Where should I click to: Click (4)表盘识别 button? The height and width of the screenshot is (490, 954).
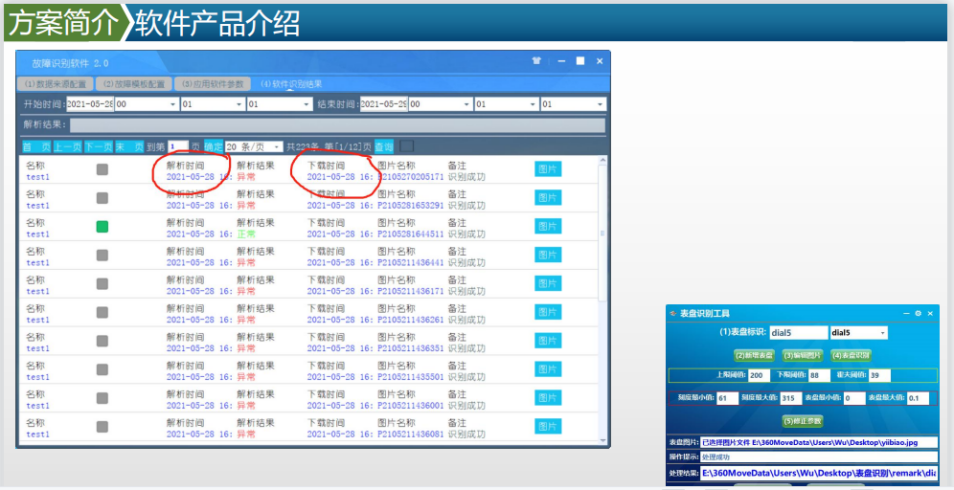point(851,355)
